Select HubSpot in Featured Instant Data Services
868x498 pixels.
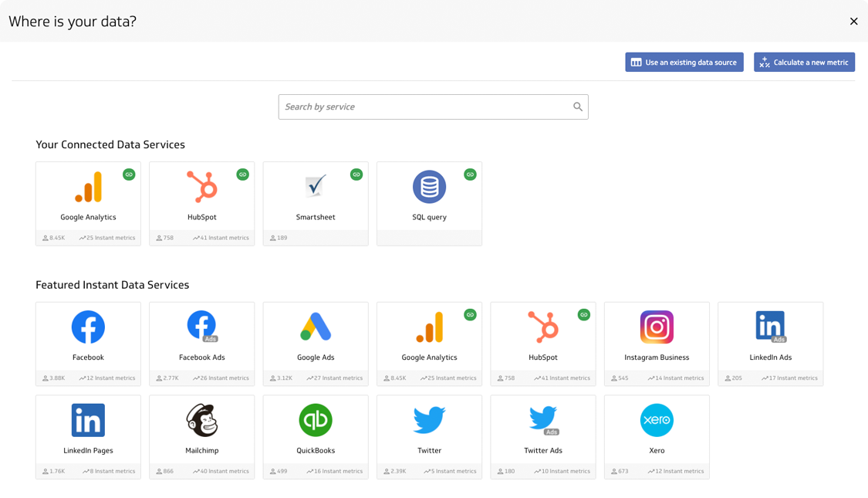[x=543, y=344]
